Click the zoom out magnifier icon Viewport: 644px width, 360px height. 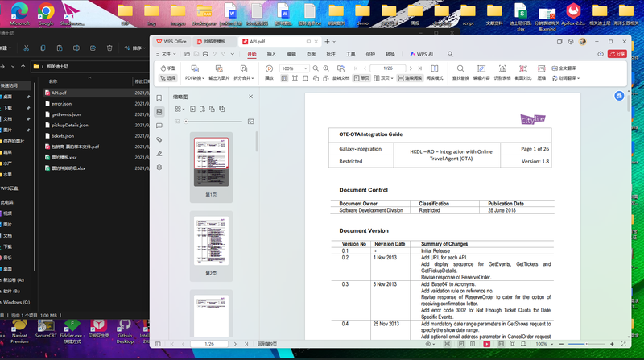click(316, 68)
